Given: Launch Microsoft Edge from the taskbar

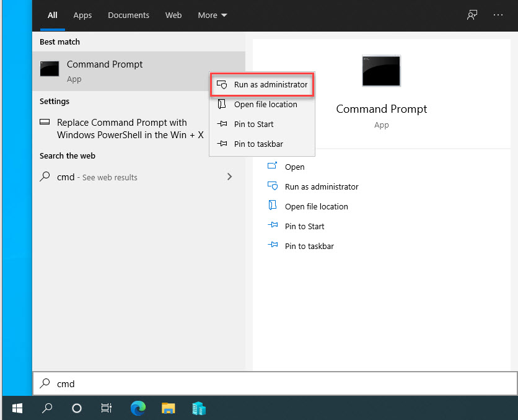Looking at the screenshot, I should click(138, 408).
